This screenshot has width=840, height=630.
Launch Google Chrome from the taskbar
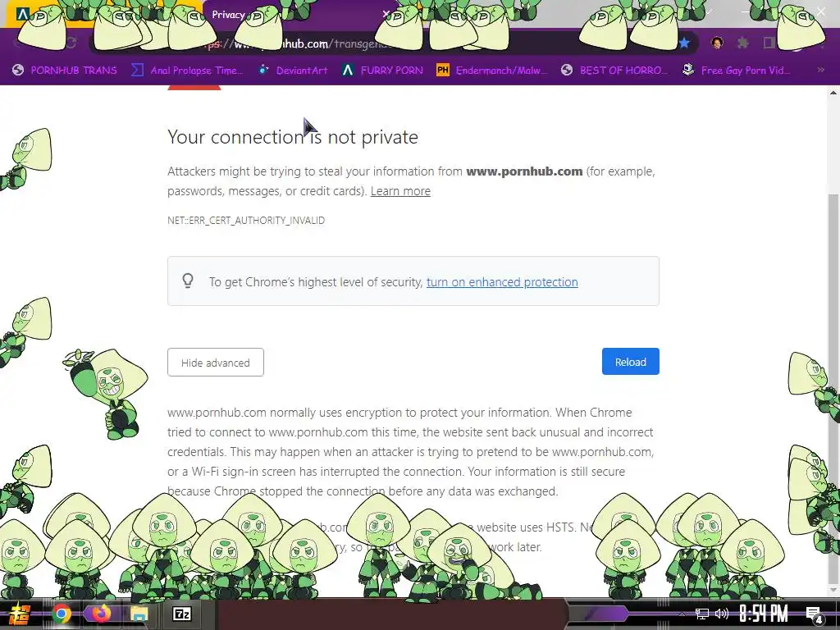(x=62, y=614)
